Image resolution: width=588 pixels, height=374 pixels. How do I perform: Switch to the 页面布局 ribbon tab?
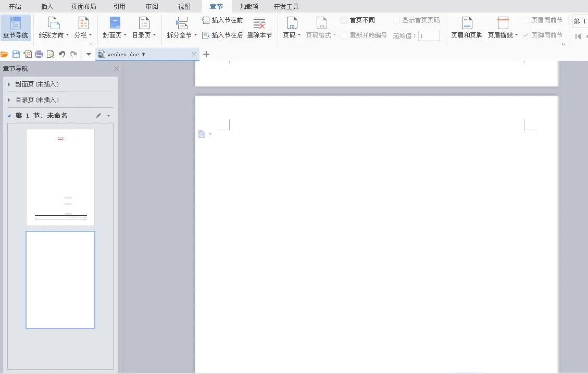83,6
